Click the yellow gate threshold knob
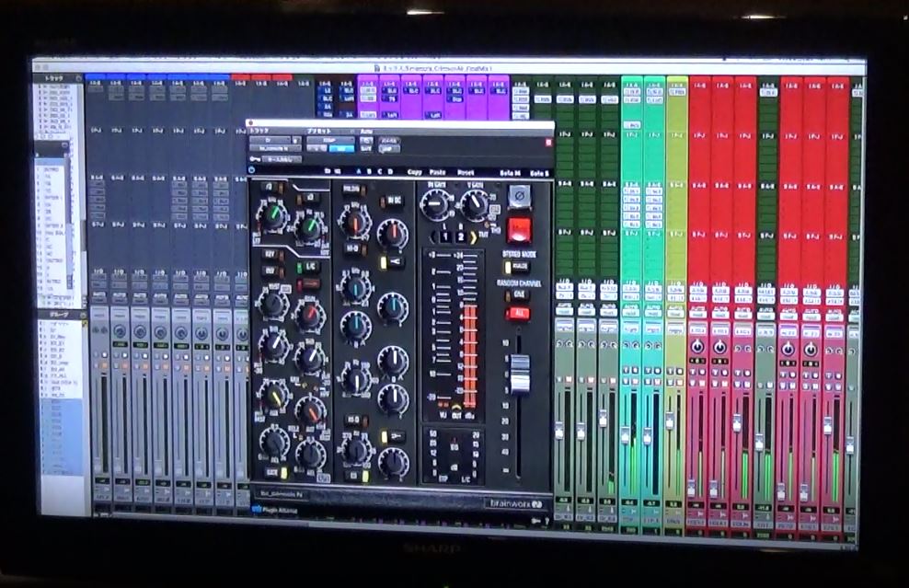The image size is (909, 588). point(273,396)
